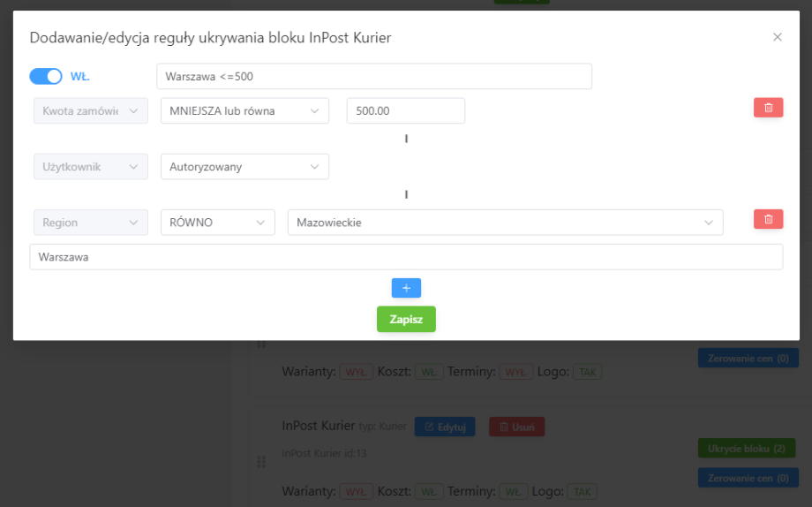
Task: Focus the 500.00 amount input
Action: coord(405,111)
